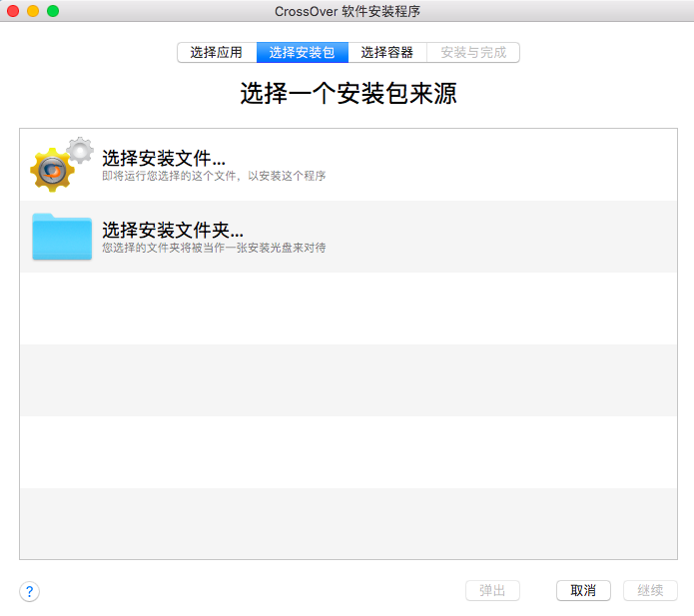This screenshot has width=694, height=616.
Task: Click the description text under 选择安装文件夹...
Action: click(214, 247)
